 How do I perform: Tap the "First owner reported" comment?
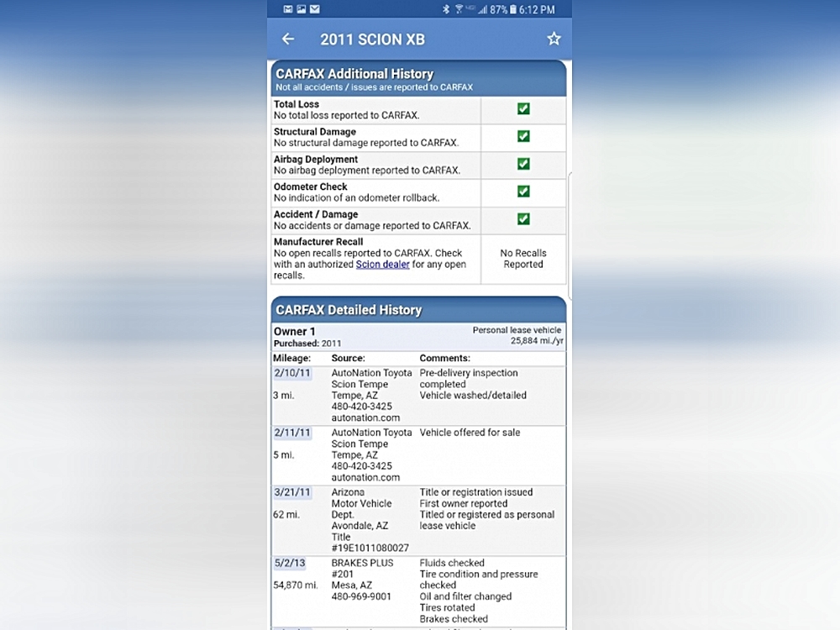click(464, 503)
